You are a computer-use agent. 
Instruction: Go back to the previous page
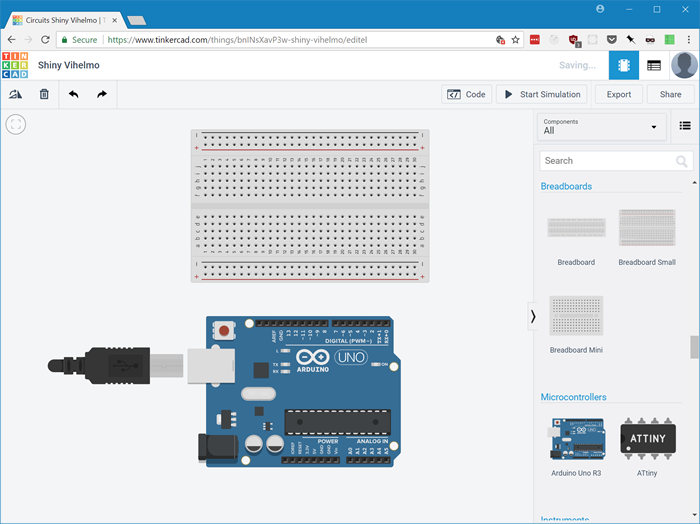[x=12, y=40]
